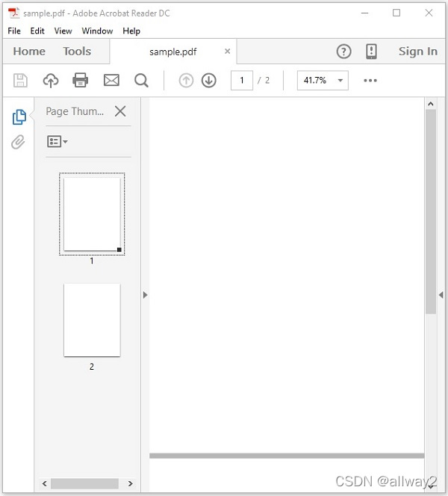Go to previous page arrow button

pos(186,81)
